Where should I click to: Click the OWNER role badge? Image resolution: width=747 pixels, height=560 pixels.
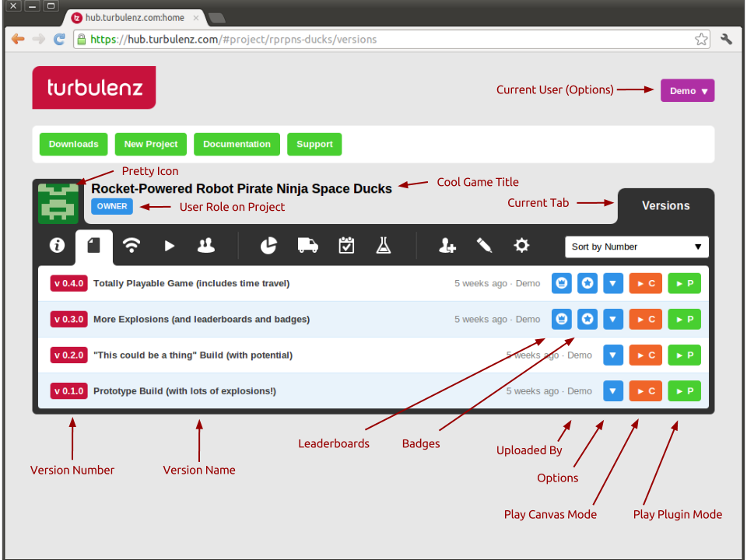[x=112, y=206]
